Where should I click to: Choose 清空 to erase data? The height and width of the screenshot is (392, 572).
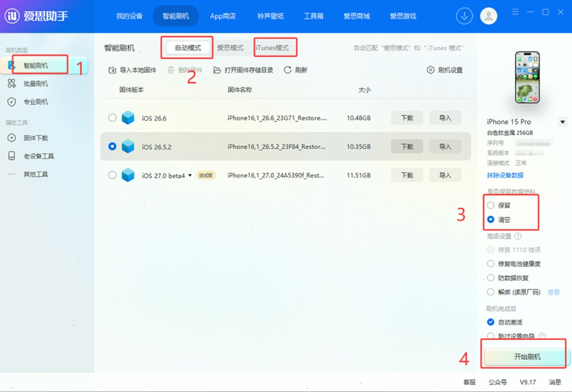490,220
